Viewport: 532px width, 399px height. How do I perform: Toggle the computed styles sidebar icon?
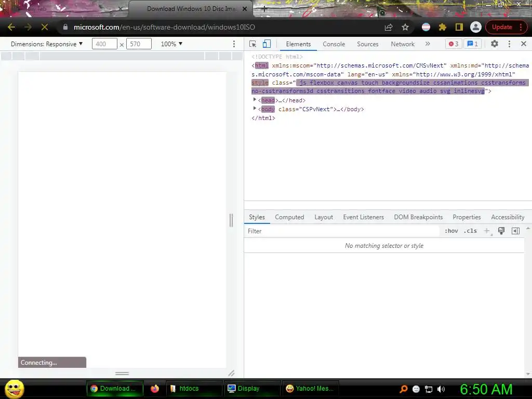click(516, 231)
